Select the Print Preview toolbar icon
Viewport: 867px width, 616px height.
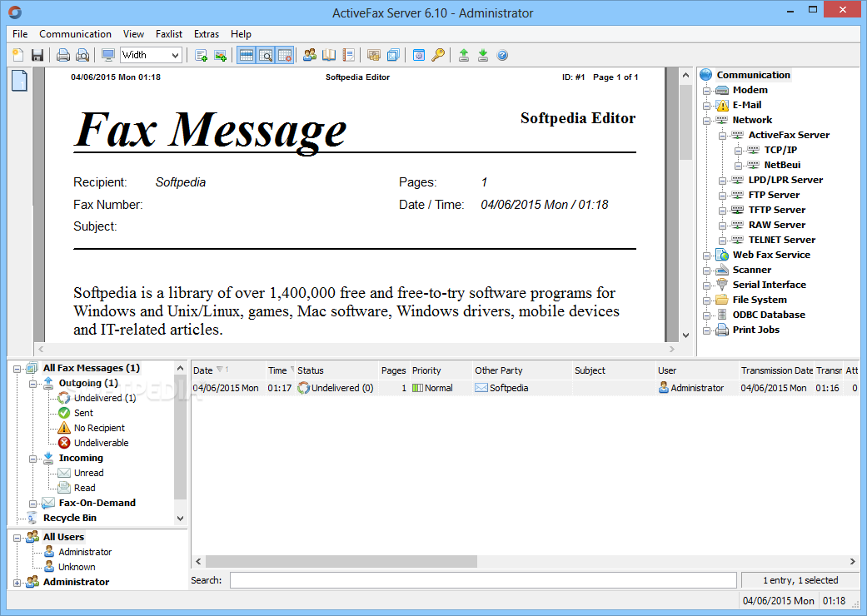coord(82,55)
